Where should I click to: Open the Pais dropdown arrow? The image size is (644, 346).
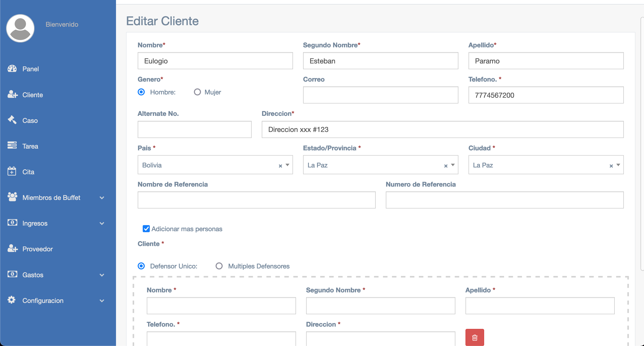(287, 165)
